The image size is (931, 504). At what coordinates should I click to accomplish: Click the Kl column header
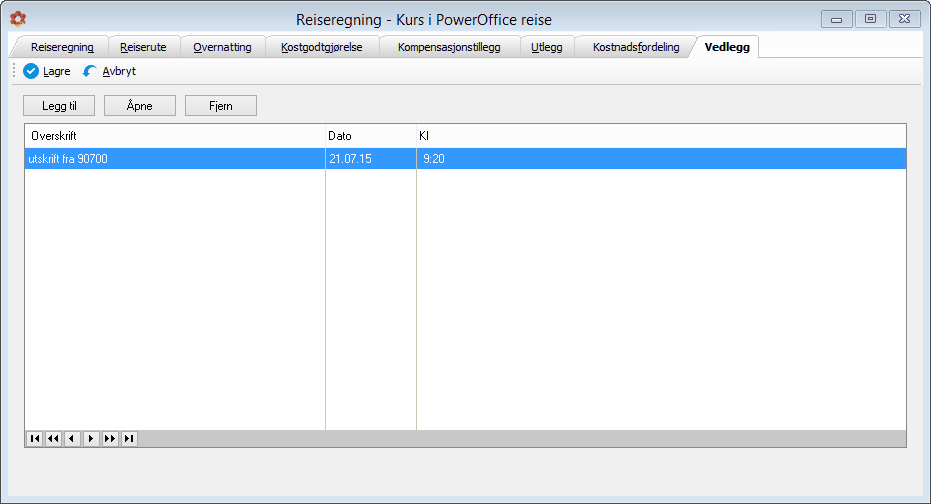click(x=661, y=136)
